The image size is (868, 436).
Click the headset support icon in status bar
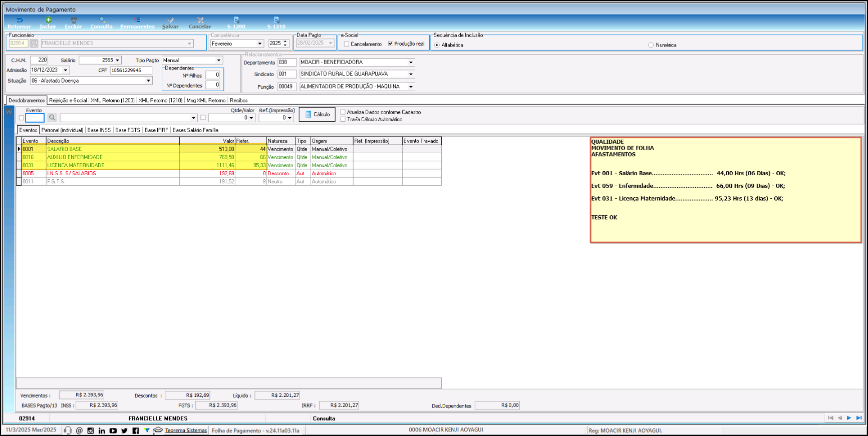tap(68, 430)
